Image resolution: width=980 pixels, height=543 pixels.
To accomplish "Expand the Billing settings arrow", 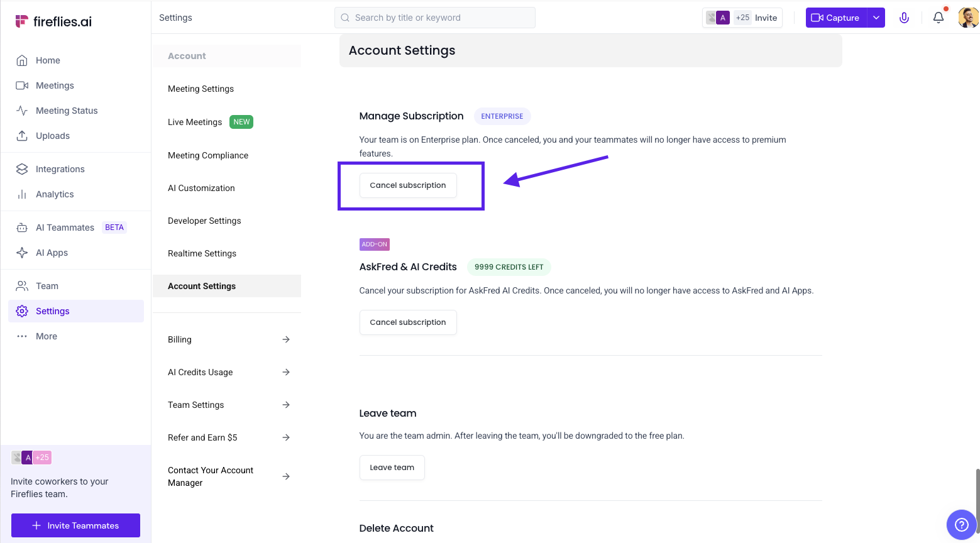I will 286,339.
